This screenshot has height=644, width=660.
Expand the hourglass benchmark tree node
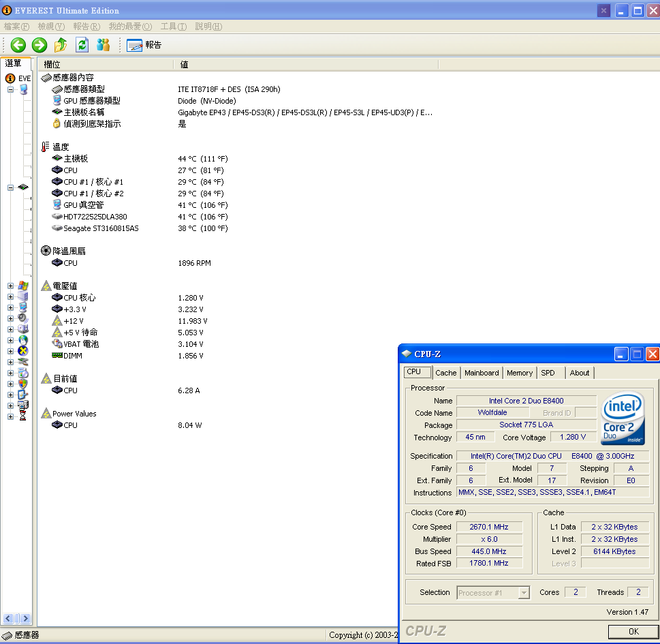pos(11,416)
